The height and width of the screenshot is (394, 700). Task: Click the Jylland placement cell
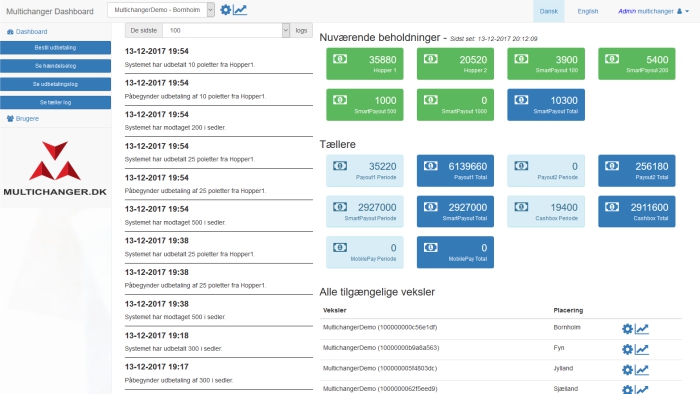(x=563, y=369)
